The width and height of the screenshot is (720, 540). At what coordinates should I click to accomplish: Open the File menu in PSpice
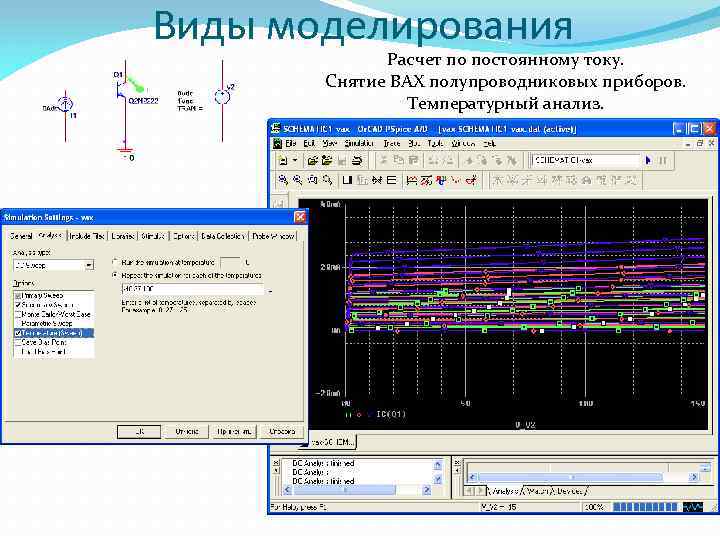[x=291, y=144]
